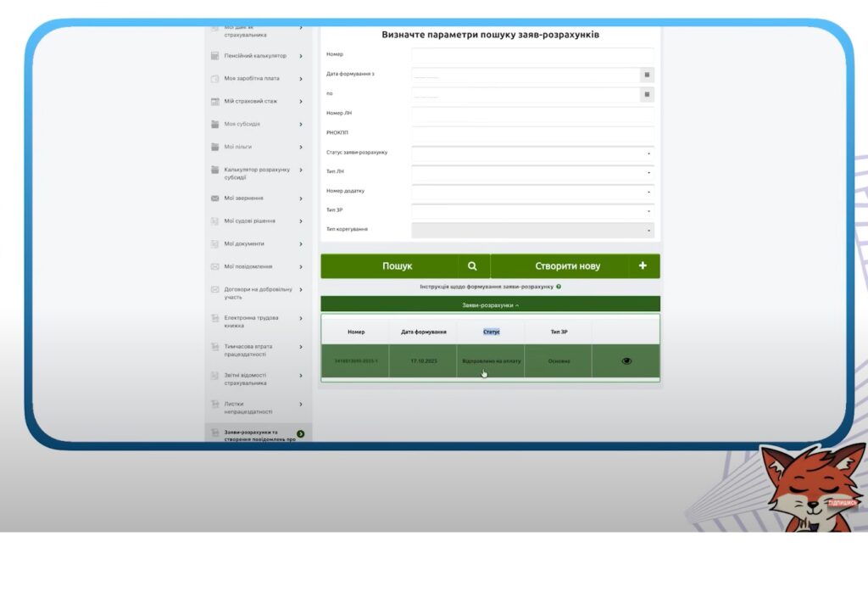Click the help icon beside Інструкція link

(559, 287)
